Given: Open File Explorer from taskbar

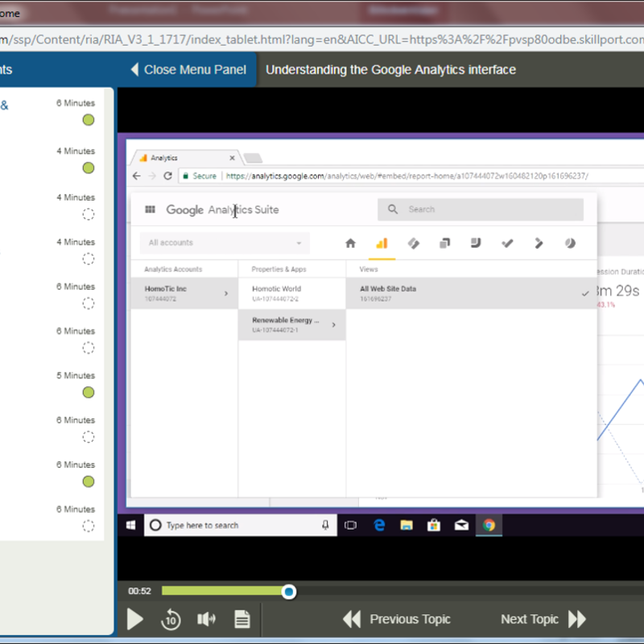Looking at the screenshot, I should [x=407, y=526].
